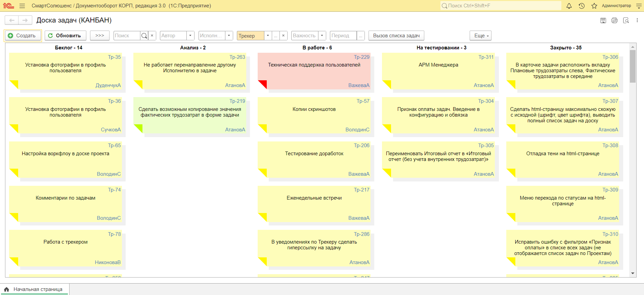Screen dimensions: 644x295
Task: Click Вызов списка задач button
Action: tap(396, 36)
